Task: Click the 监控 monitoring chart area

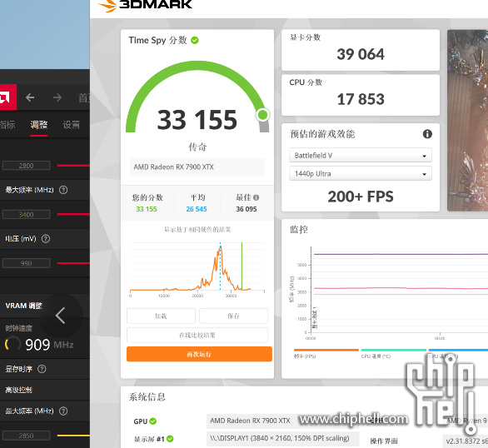Action: click(389, 292)
